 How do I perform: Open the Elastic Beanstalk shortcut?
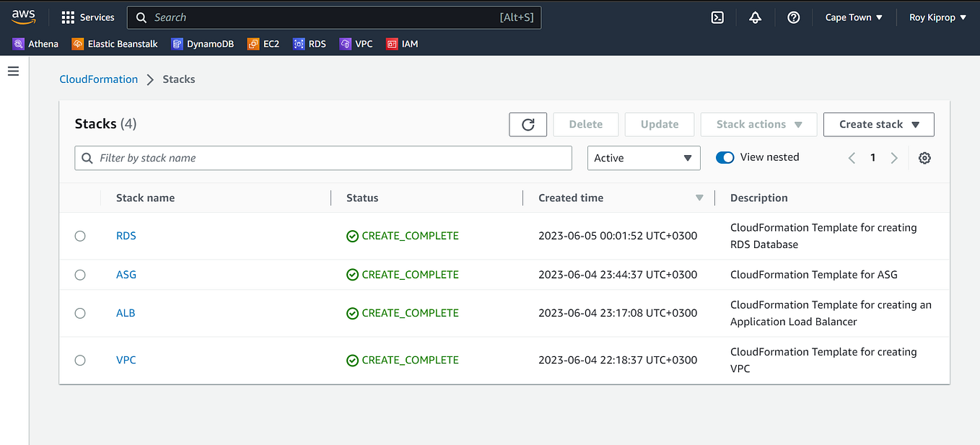pyautogui.click(x=114, y=43)
